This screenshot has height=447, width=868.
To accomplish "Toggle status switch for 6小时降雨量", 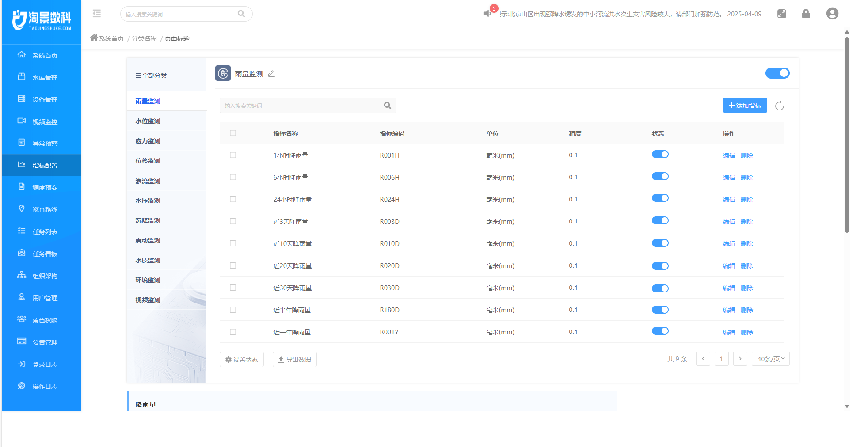I will click(x=660, y=176).
